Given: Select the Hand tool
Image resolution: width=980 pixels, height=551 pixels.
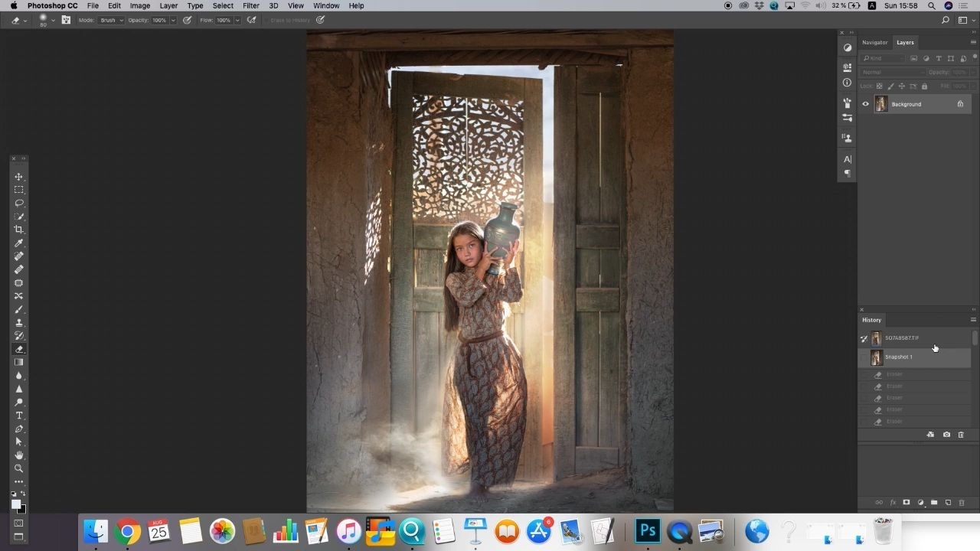Looking at the screenshot, I should click(x=19, y=455).
